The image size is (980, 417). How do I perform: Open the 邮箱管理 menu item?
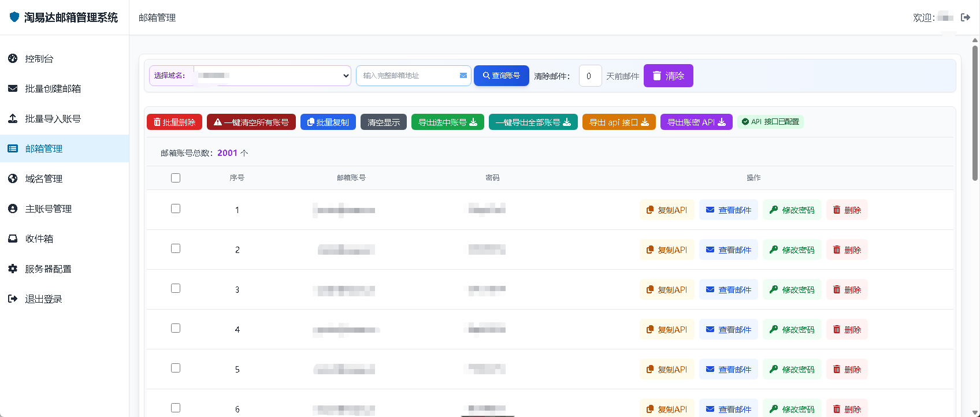pyautogui.click(x=44, y=148)
